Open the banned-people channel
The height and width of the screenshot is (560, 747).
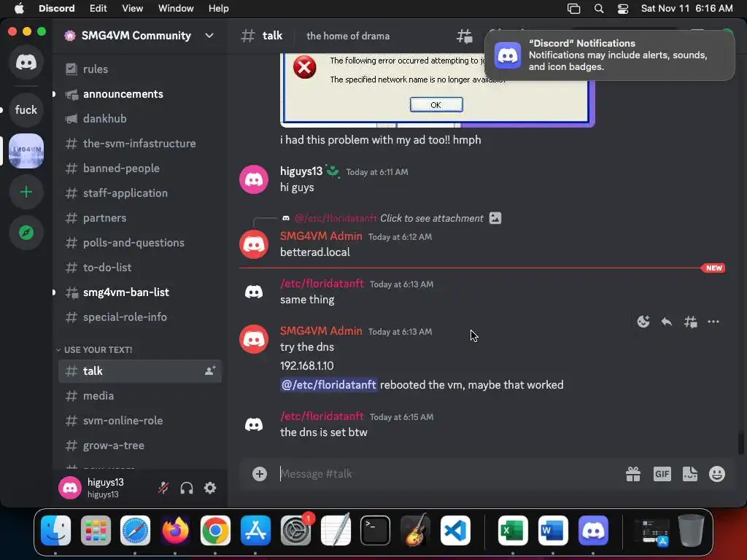coord(140,168)
